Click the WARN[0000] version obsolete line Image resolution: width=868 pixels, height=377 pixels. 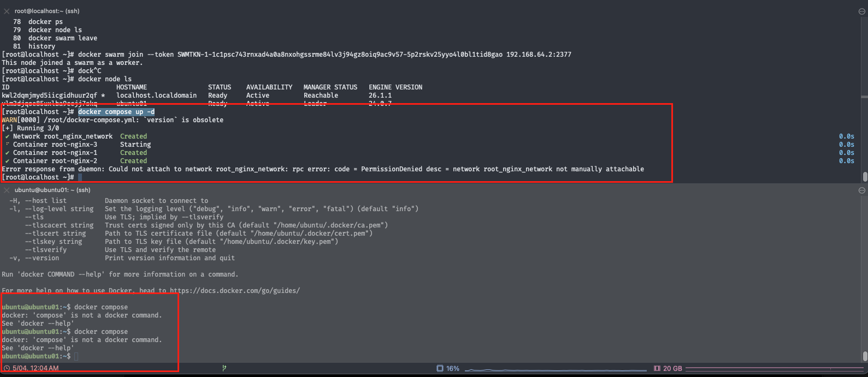click(113, 120)
